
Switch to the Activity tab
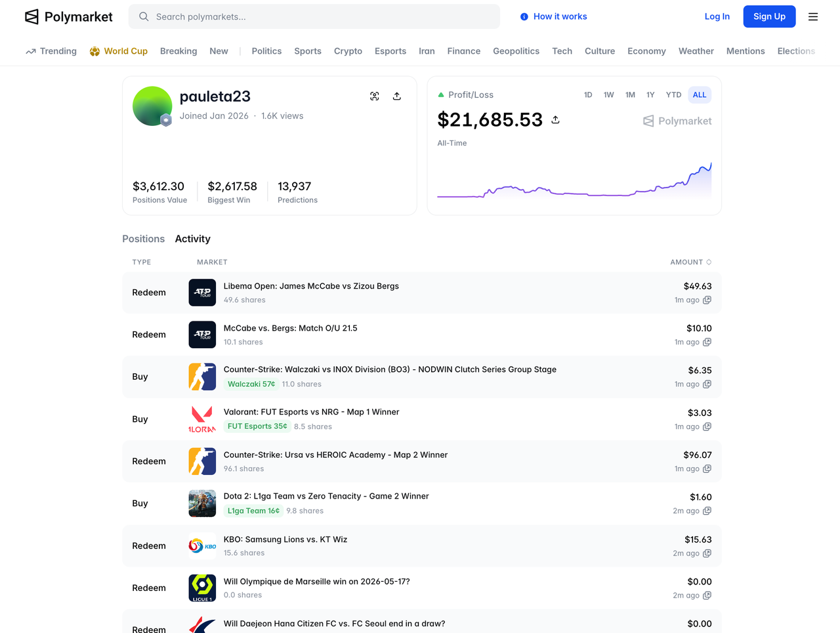click(x=193, y=239)
